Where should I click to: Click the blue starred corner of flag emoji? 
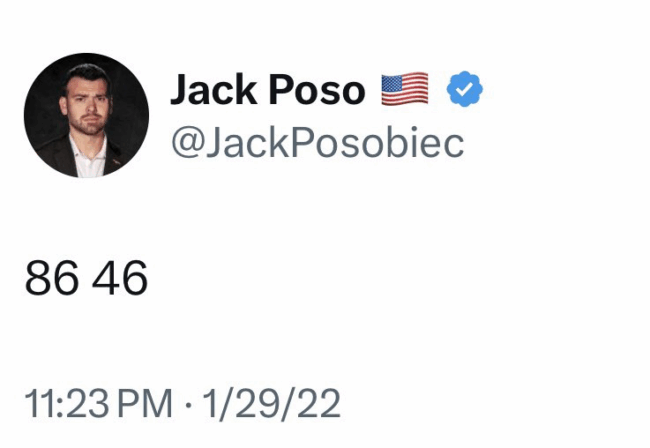pyautogui.click(x=393, y=83)
